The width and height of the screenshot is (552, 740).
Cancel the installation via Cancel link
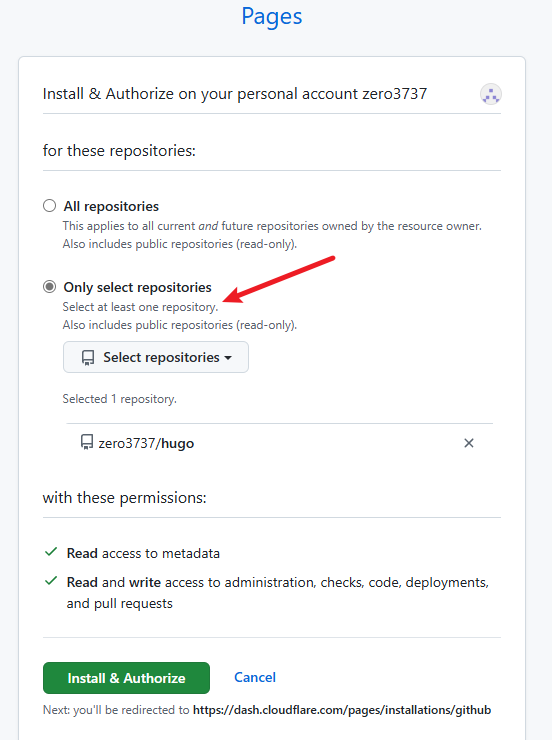tap(255, 677)
